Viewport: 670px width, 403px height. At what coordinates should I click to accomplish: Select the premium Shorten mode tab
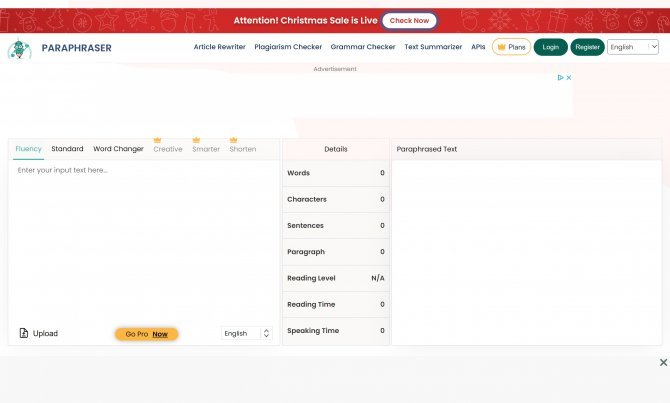click(x=243, y=149)
